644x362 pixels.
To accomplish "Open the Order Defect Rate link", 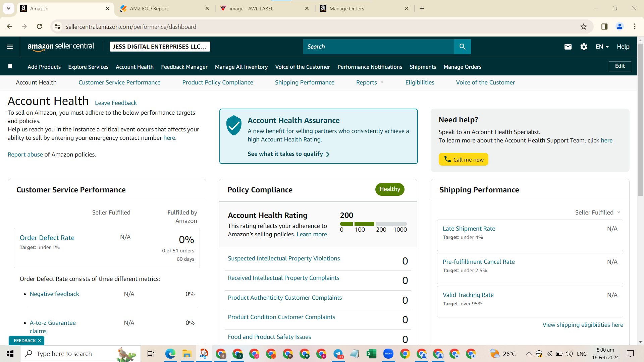I will [47, 238].
